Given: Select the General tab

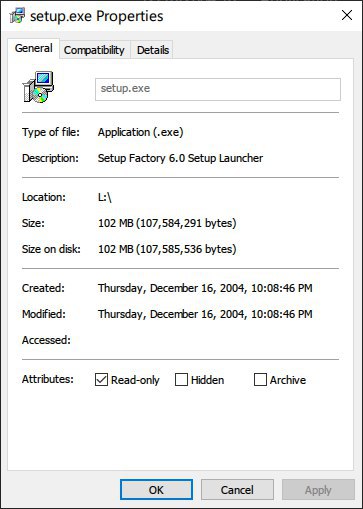Looking at the screenshot, I should pyautogui.click(x=34, y=48).
